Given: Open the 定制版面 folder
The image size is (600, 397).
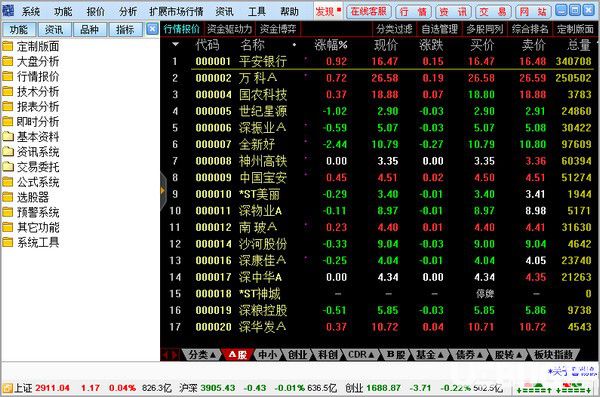Looking at the screenshot, I should [x=31, y=47].
